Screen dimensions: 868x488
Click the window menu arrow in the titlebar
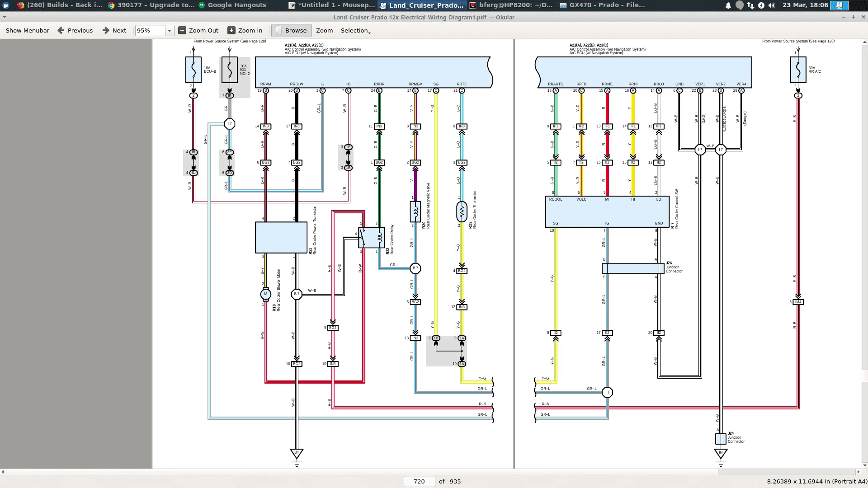coord(5,17)
